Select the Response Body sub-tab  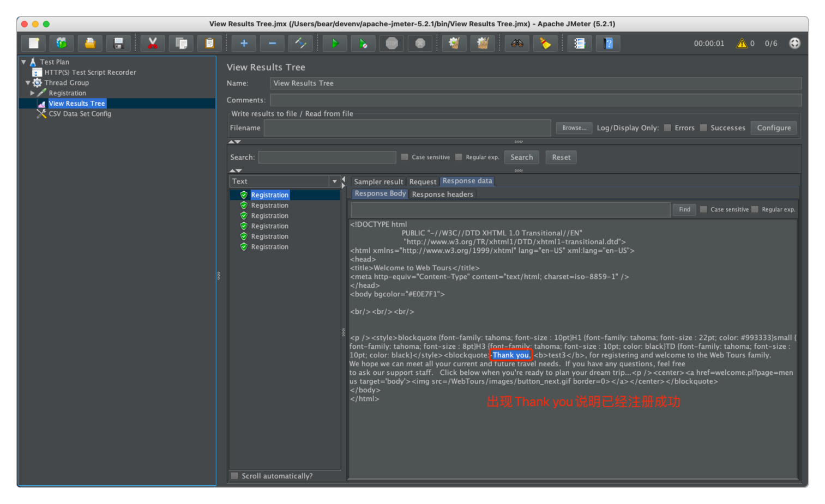[x=380, y=193]
